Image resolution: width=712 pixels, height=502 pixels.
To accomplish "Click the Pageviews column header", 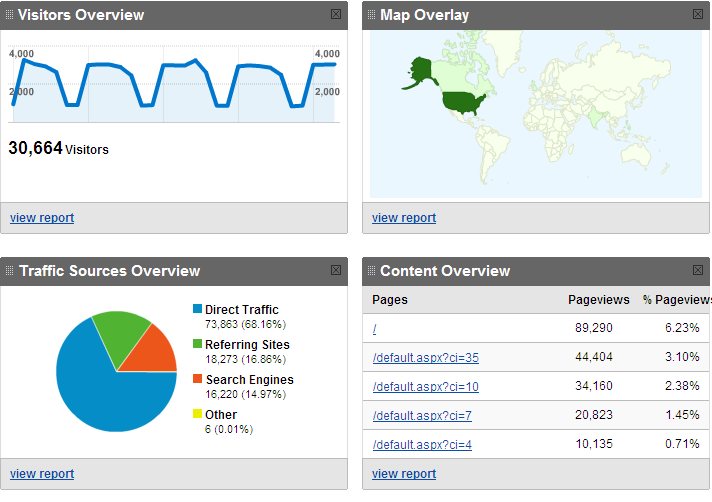I will click(x=598, y=300).
